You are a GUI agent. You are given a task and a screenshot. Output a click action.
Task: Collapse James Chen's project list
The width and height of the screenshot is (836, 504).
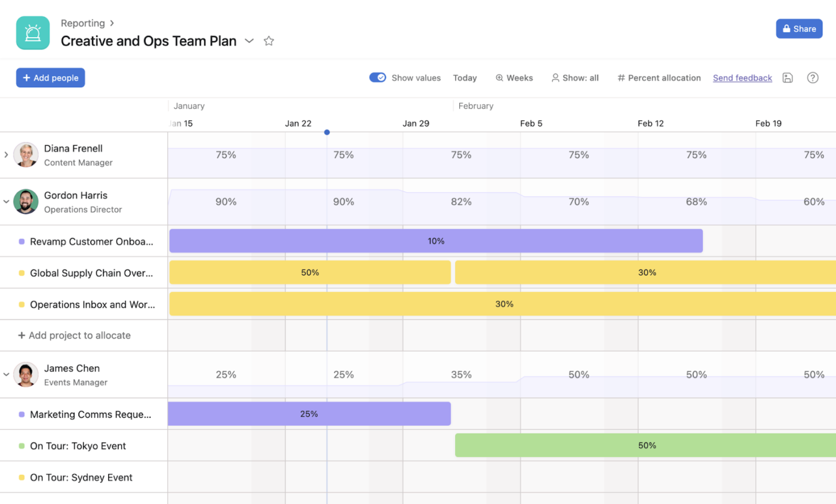pos(6,374)
